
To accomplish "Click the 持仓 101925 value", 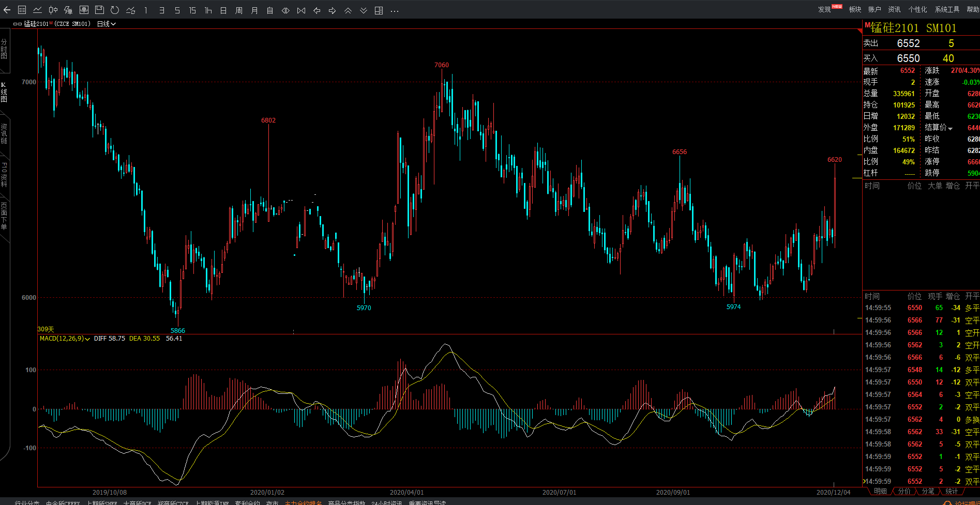I will 904,105.
